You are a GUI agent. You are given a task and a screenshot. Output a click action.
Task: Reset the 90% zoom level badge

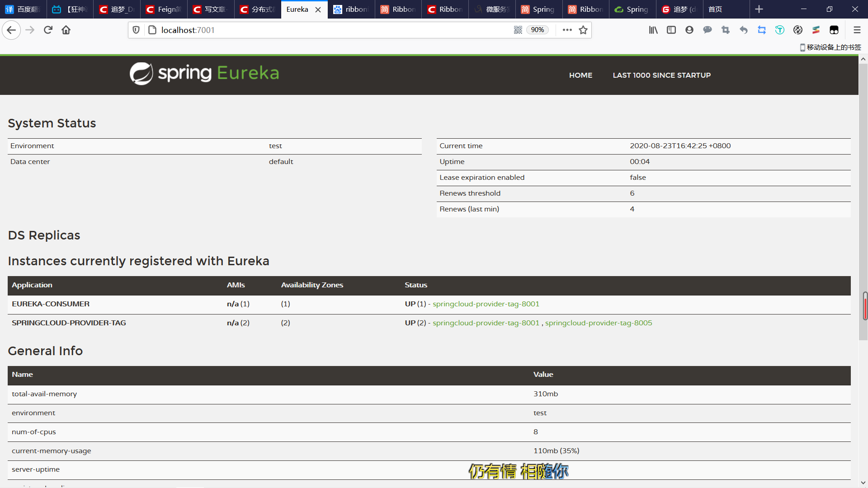pos(538,30)
